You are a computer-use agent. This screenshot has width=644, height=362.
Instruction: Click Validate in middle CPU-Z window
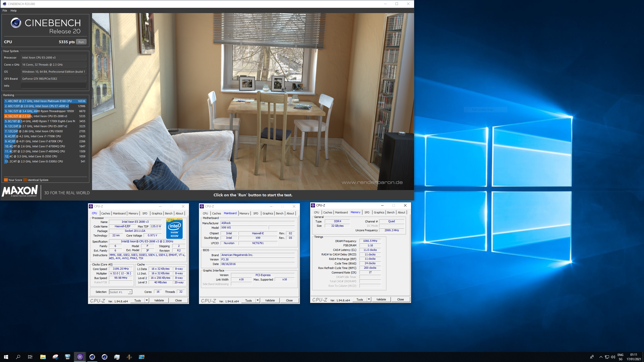coord(270,300)
